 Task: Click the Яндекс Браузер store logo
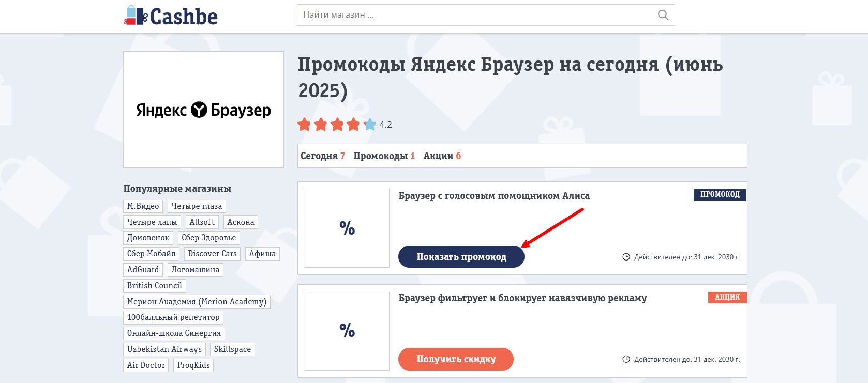pos(203,110)
